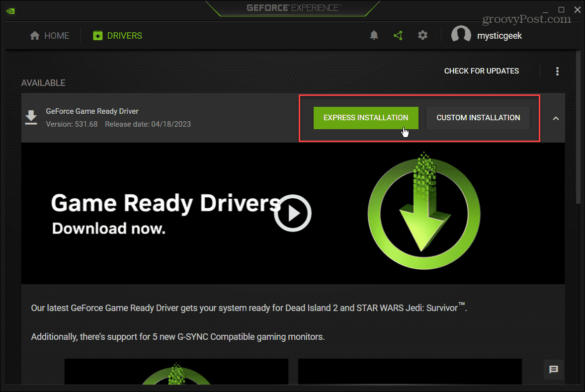Maximize the GeForce Experience window
The width and height of the screenshot is (585, 392).
[561, 9]
